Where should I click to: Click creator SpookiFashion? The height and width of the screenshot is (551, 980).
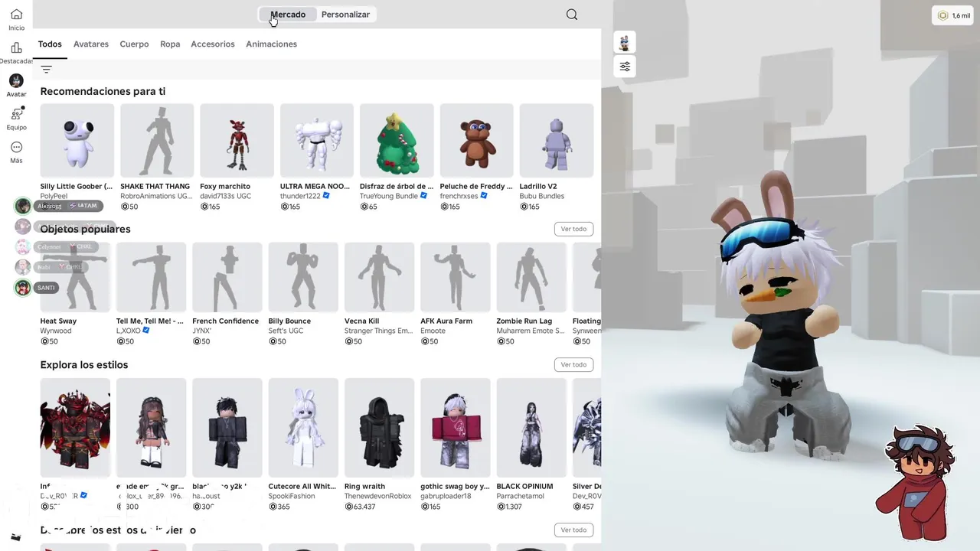tap(292, 497)
